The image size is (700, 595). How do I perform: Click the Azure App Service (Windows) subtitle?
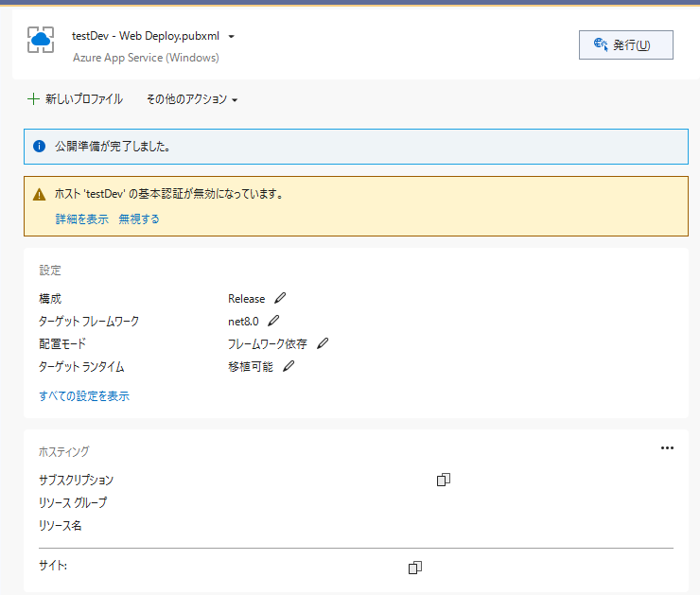tap(146, 58)
